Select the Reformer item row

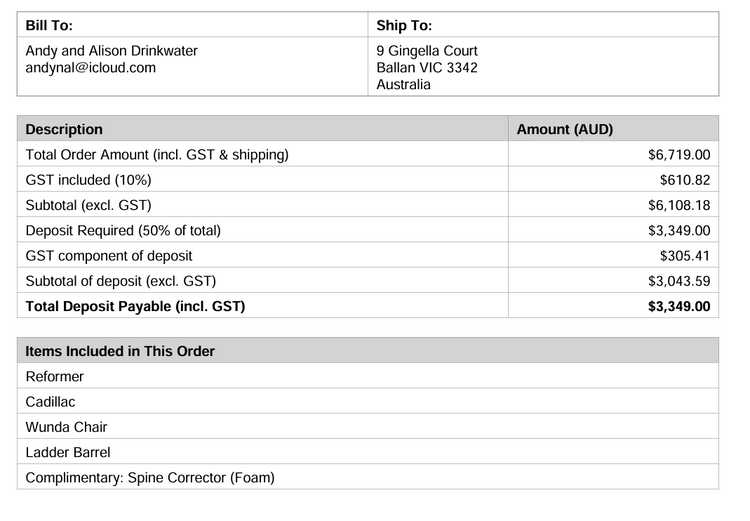tap(55, 377)
